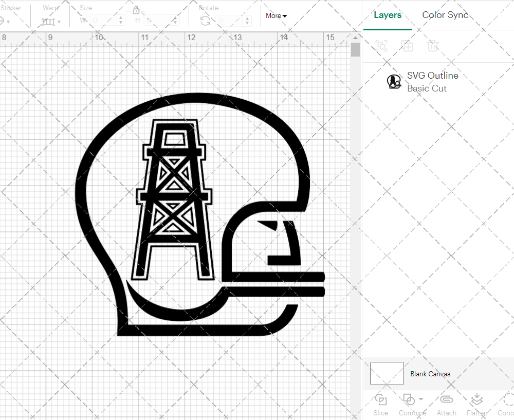
Task: Expand the Combine dropdown arrow
Action: pyautogui.click(x=421, y=399)
